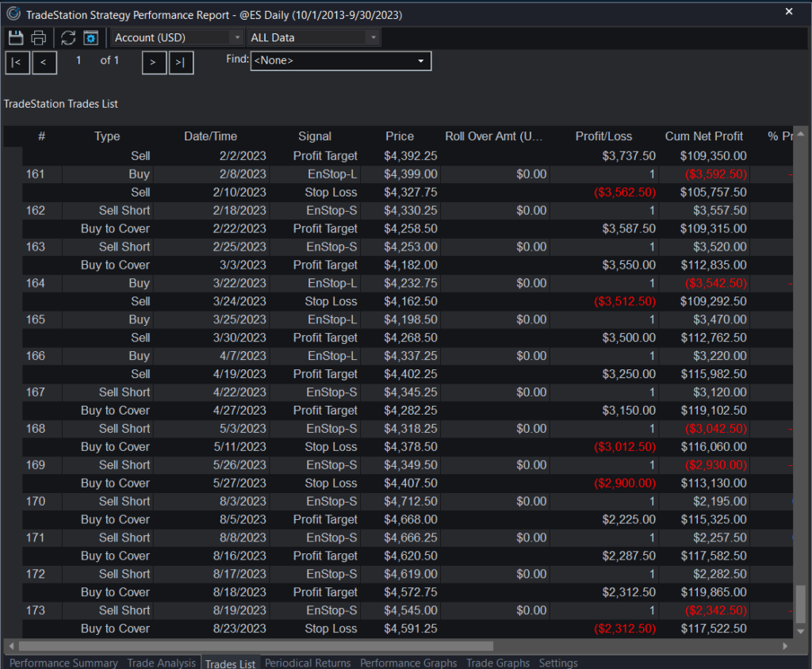Image resolution: width=812 pixels, height=669 pixels.
Task: Click the Cum Net Profit column header
Action: pos(704,136)
